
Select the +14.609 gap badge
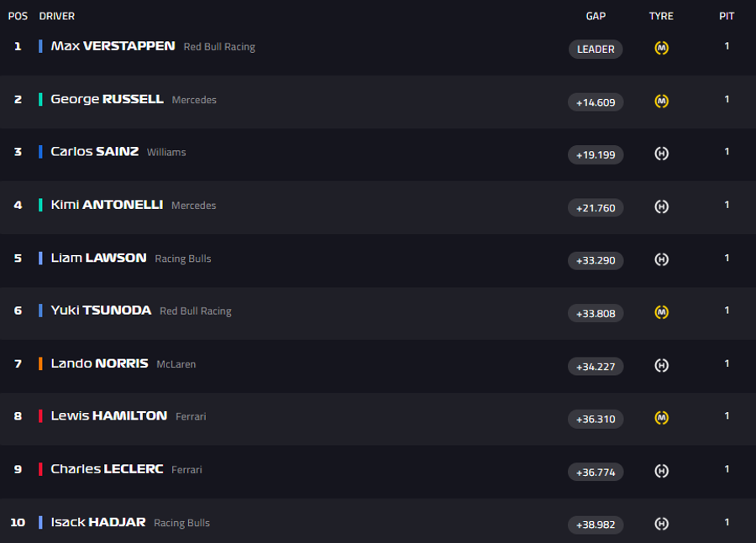[596, 102]
